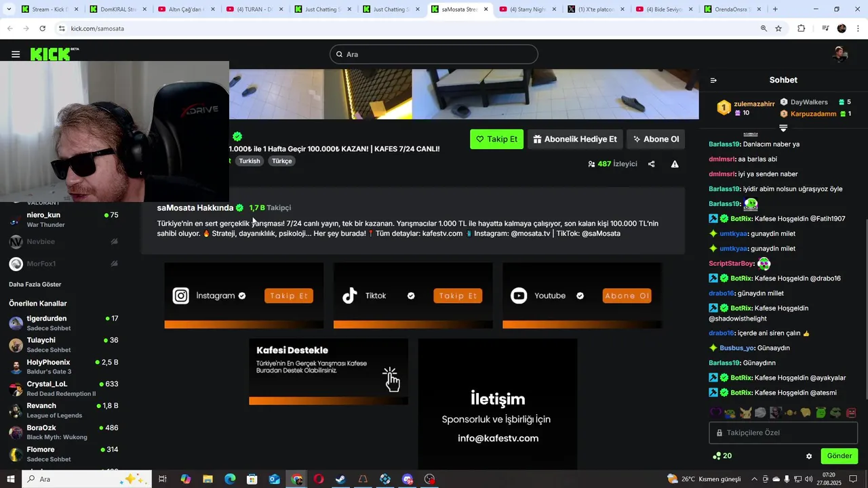Click the Türkçe tag
The width and height of the screenshot is (868, 488).
coord(281,161)
